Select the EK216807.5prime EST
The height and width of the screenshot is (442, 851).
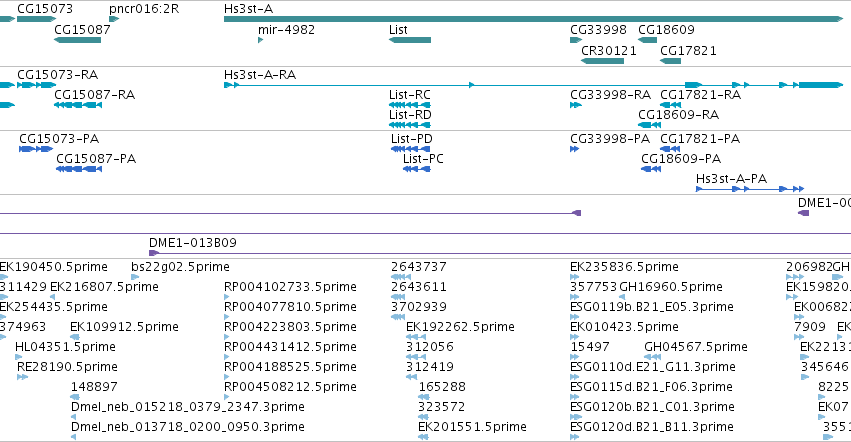pyautogui.click(x=53, y=297)
